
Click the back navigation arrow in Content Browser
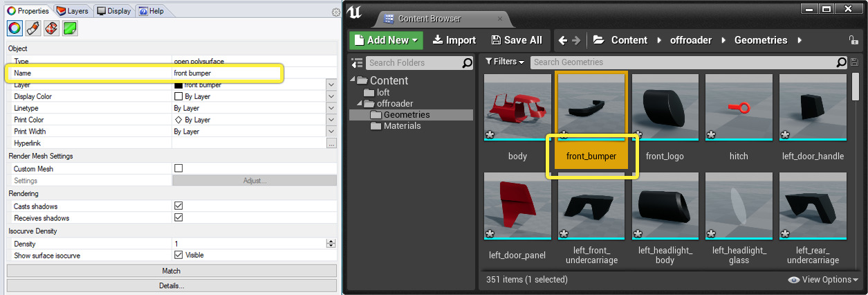coord(563,40)
